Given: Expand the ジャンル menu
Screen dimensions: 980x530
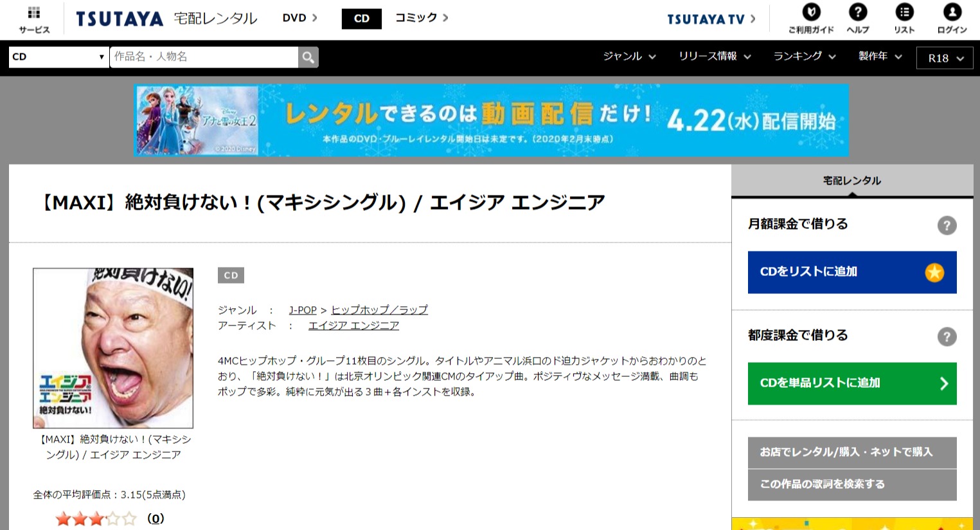Looking at the screenshot, I should [x=629, y=57].
